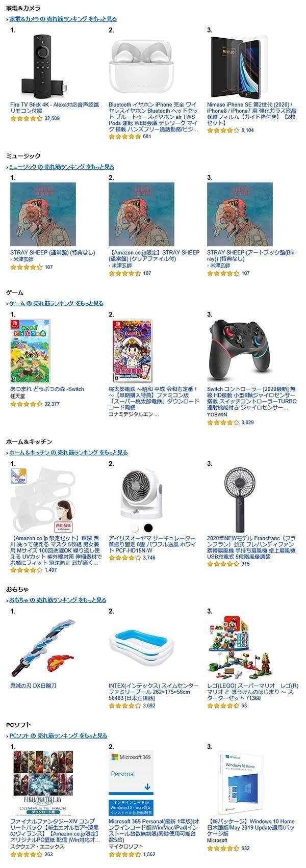Open ミュージック の 売れ筋ランキング link
The height and width of the screenshot is (868, 306).
coord(62,167)
